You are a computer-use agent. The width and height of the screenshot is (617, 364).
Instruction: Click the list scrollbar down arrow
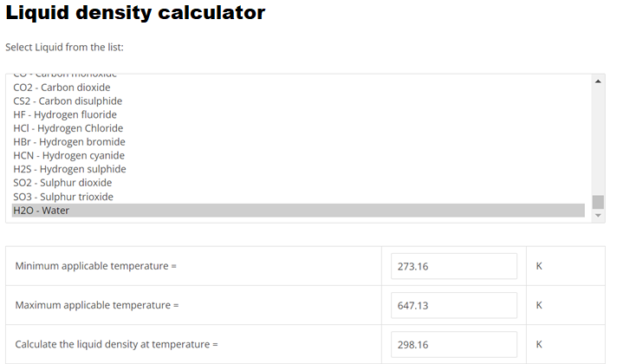[598, 215]
